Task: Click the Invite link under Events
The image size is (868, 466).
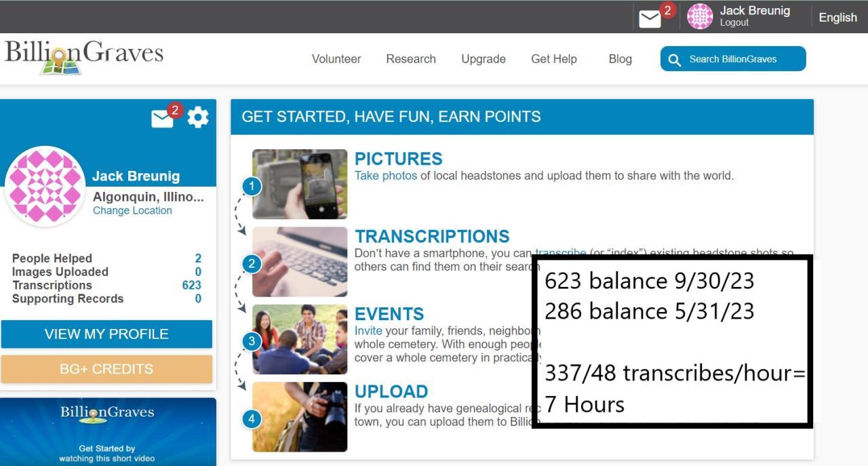Action: point(368,331)
